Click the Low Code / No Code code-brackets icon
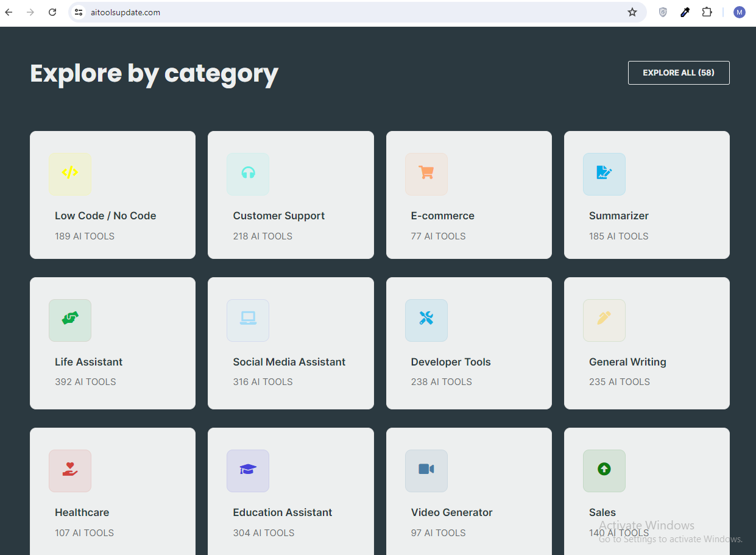The height and width of the screenshot is (555, 756). 70,174
